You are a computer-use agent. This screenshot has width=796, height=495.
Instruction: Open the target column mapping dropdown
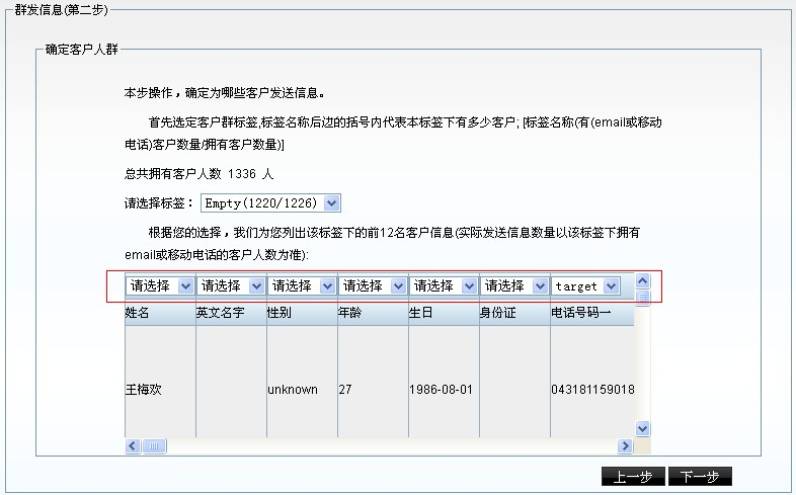tap(586, 286)
